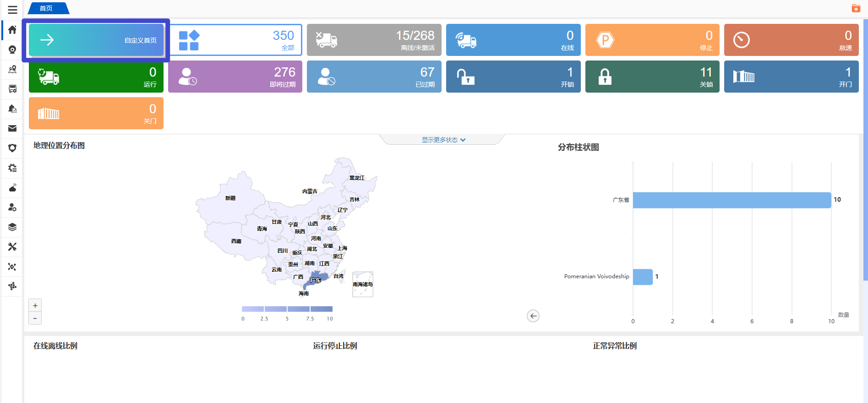Open the wrench tools sidebar icon
Viewport: 868px width, 403px height.
coord(12,247)
